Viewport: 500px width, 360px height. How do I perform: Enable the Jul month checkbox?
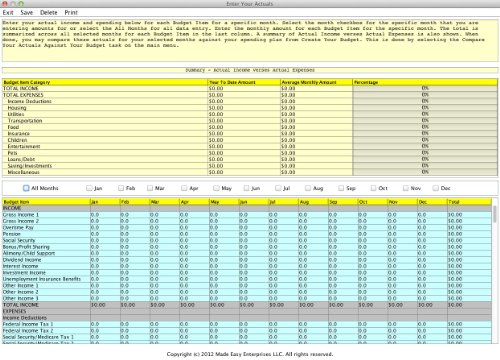click(x=278, y=188)
